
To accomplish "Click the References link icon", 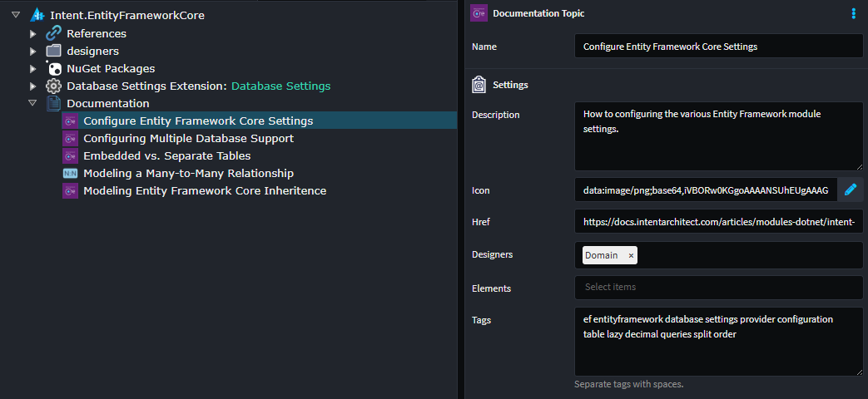I will (x=53, y=33).
